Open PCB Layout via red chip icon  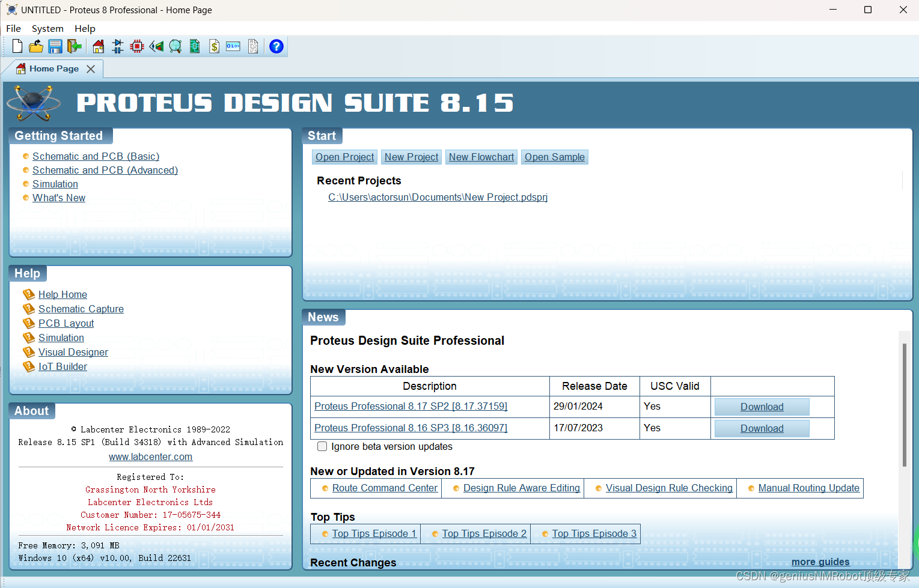coord(137,46)
